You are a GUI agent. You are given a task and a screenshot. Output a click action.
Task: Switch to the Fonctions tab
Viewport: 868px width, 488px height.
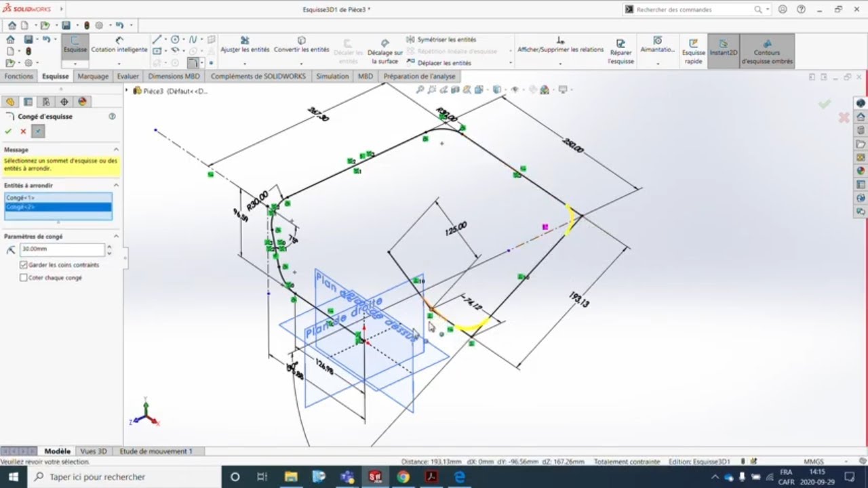pyautogui.click(x=18, y=77)
